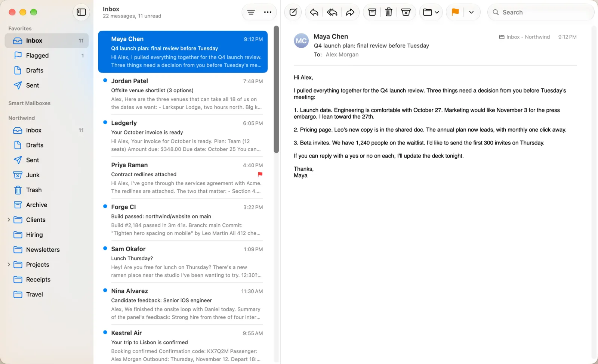
Task: Open the Flagged mailbox
Action: (47, 56)
